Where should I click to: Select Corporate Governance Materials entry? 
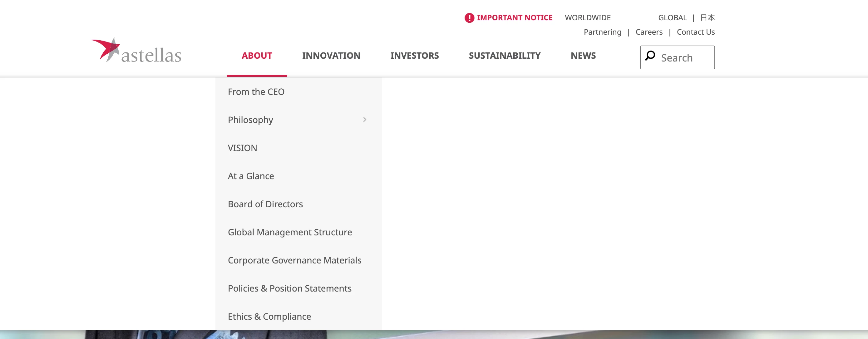click(x=294, y=260)
